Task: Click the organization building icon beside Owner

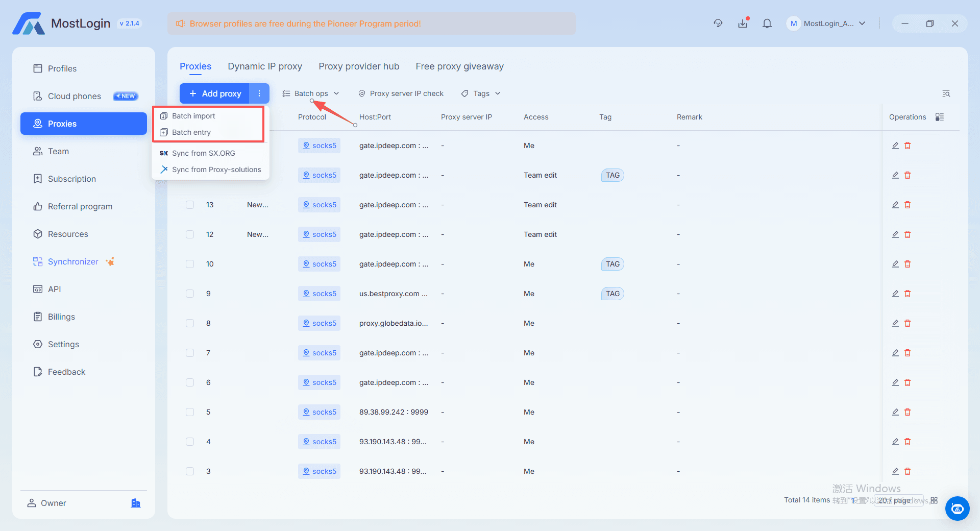Action: pos(136,503)
